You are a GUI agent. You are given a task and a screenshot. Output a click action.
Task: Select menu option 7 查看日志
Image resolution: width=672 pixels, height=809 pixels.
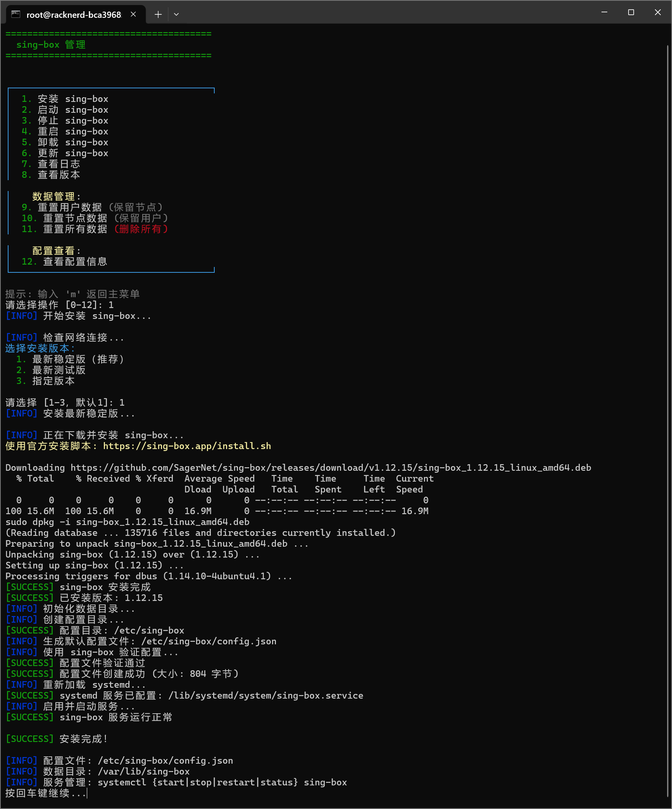[50, 164]
